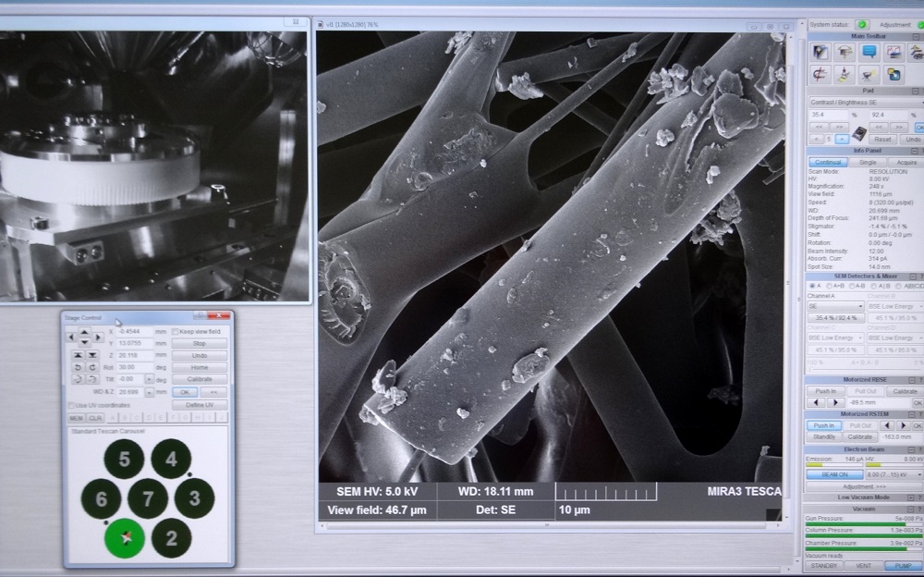Open Channel A detector SE dropdown
Screen dimensions: 924x577
pos(836,306)
